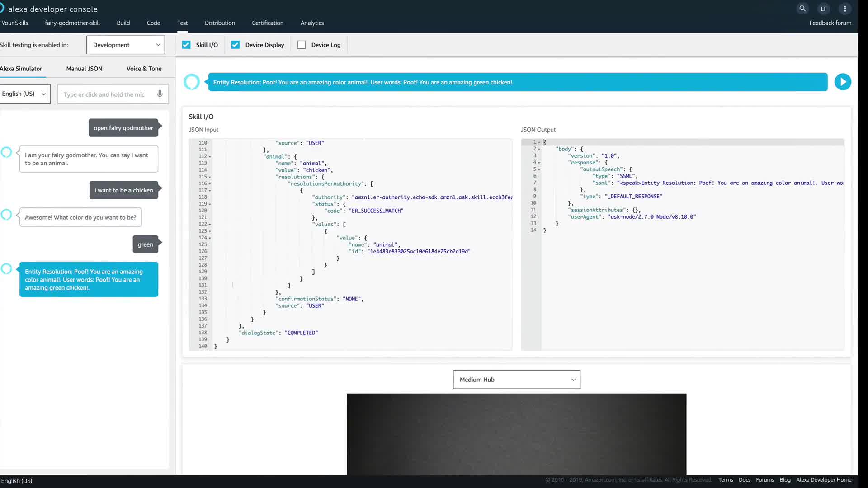The image size is (868, 488).
Task: Open the three-dot more options menu
Action: [x=845, y=9]
